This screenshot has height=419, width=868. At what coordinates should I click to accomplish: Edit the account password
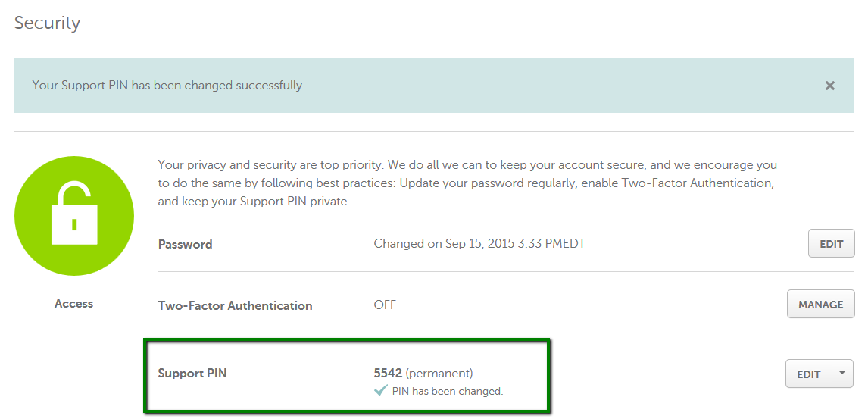click(832, 244)
